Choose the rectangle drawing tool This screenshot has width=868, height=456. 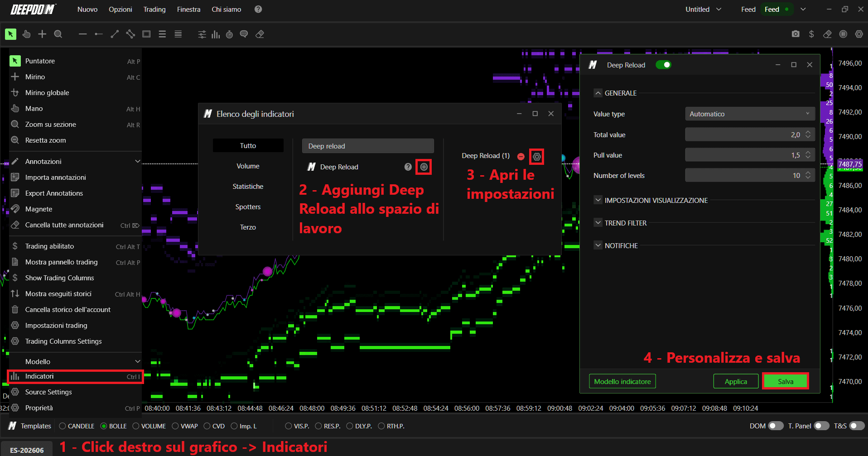(146, 34)
